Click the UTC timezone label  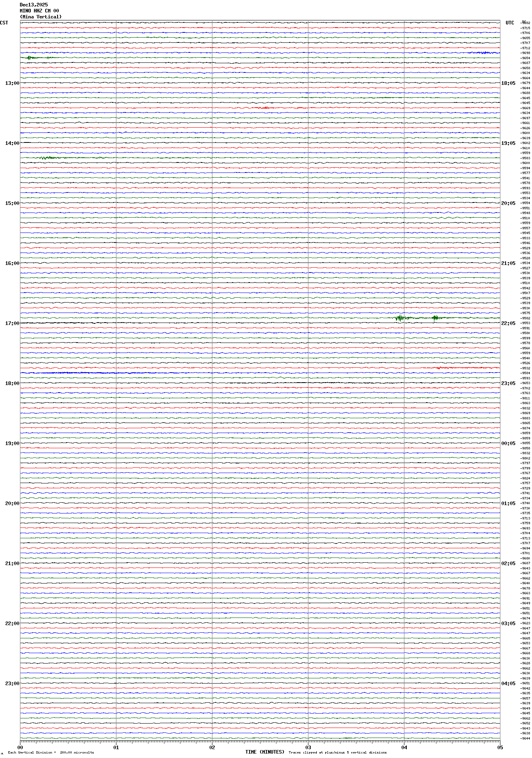(x=510, y=23)
